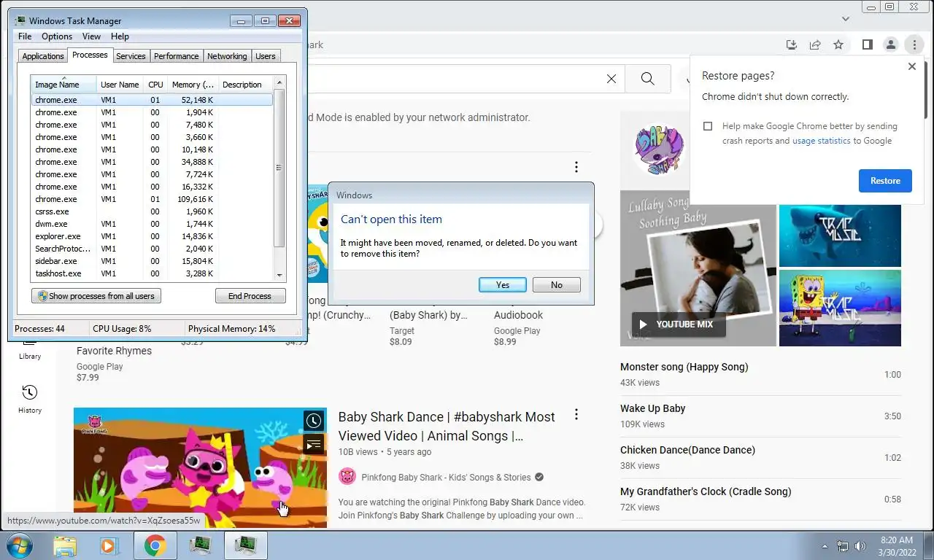Select explorer.exe process row
Viewport: 934px width, 560px height.
tap(152, 236)
